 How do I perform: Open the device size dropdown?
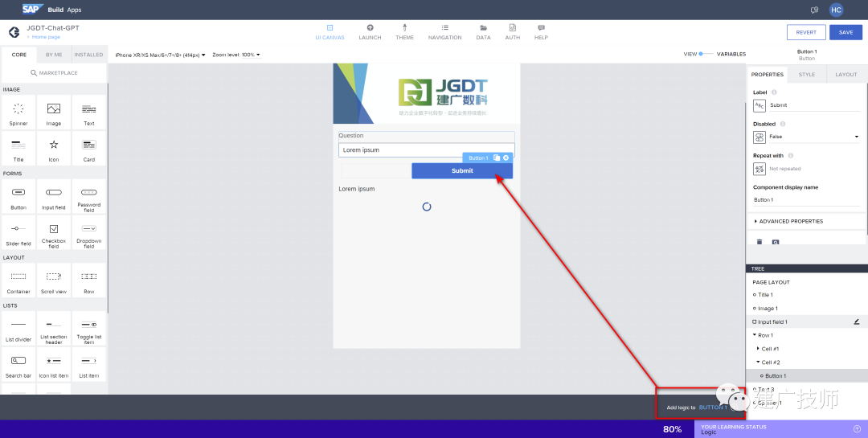point(161,55)
